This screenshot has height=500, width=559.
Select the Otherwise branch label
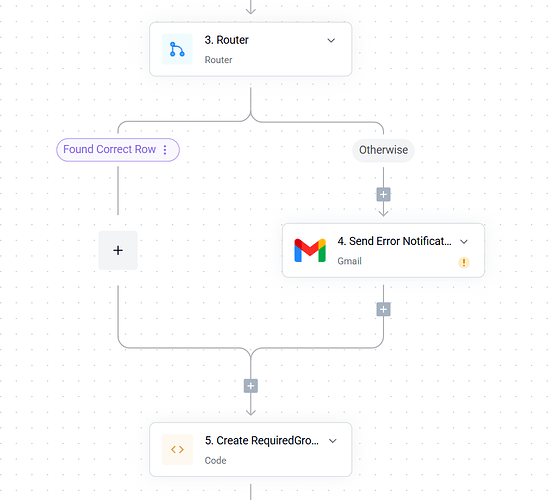(x=383, y=150)
